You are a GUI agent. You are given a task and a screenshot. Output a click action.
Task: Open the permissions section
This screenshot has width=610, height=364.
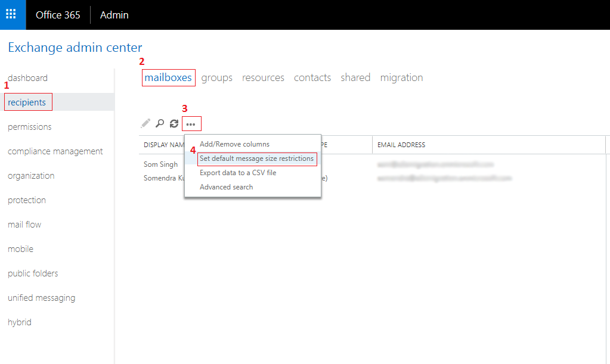pyautogui.click(x=29, y=126)
